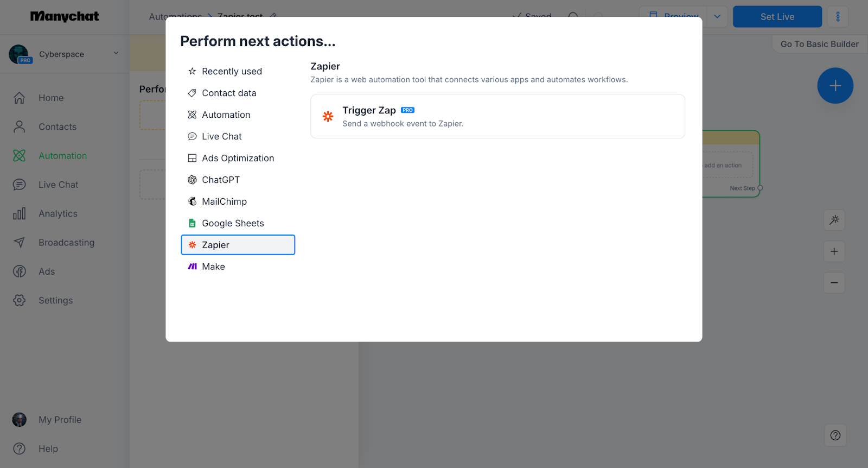
Task: Click the Zapier icon in Trigger Zap card
Action: (328, 116)
